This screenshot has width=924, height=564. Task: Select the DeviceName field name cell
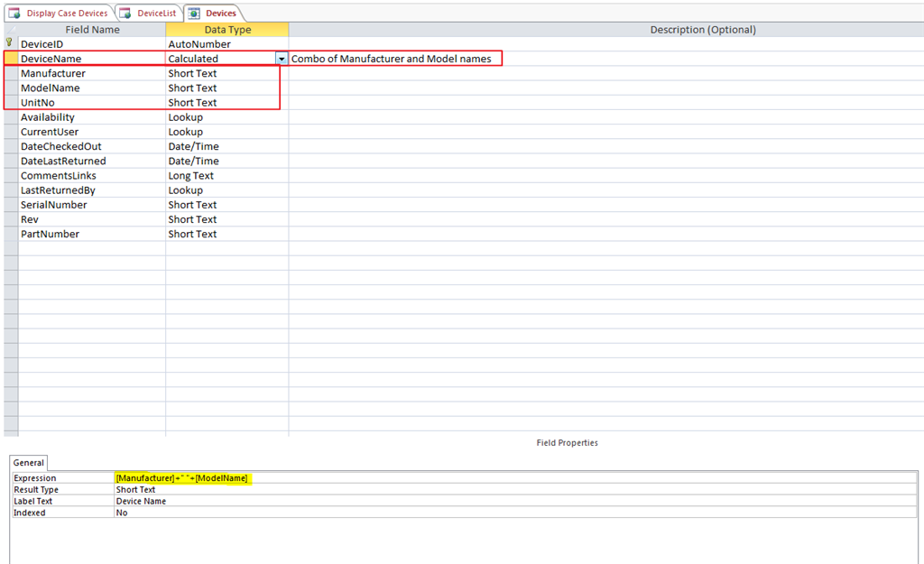(x=92, y=59)
